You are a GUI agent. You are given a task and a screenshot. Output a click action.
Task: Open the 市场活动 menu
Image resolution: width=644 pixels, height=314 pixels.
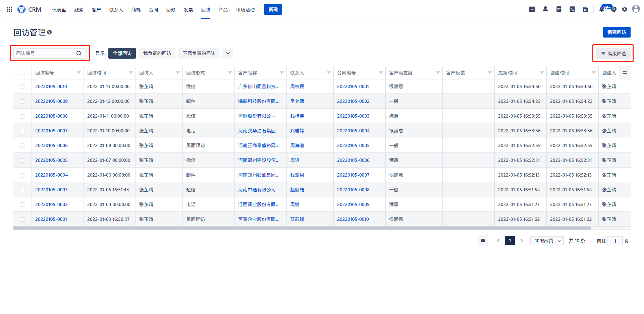245,10
